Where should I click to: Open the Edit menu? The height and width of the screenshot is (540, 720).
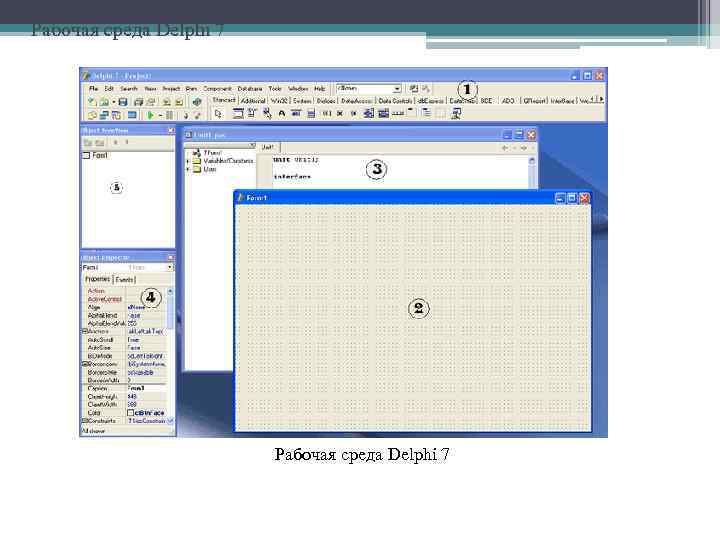[109, 88]
